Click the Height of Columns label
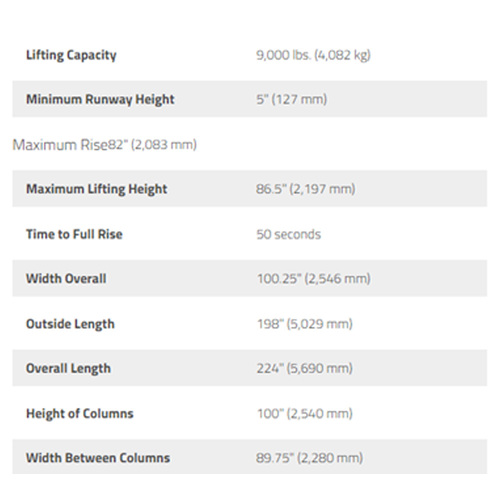The height and width of the screenshot is (500, 500). (x=80, y=413)
